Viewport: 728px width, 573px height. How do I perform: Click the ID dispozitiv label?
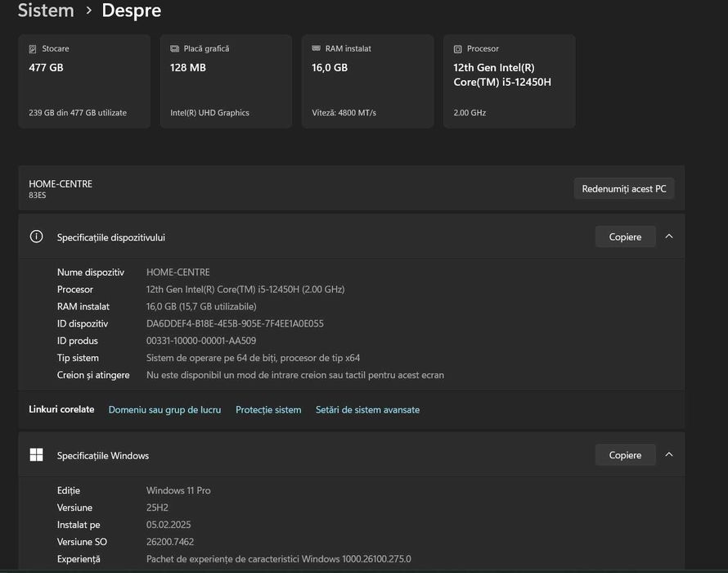(83, 323)
